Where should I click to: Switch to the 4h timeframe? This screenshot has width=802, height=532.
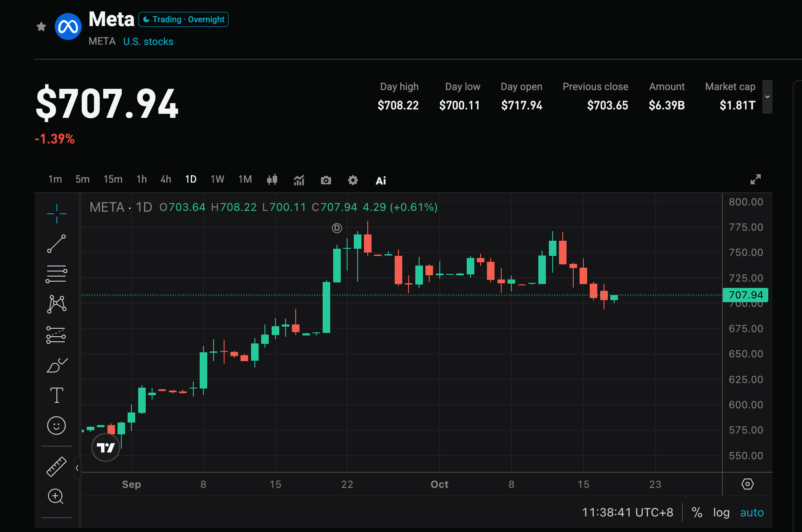pos(166,179)
